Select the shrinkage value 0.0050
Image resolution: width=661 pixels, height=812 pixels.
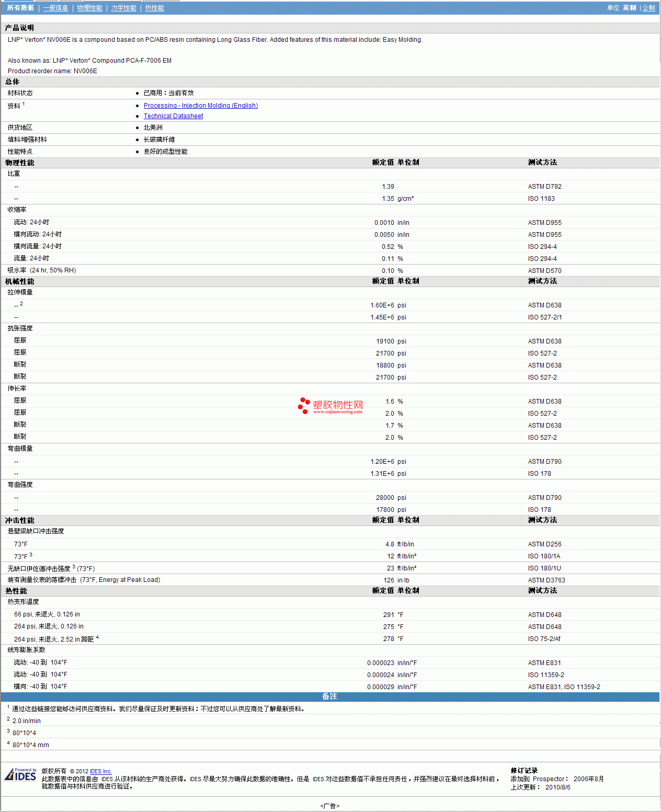(x=384, y=235)
